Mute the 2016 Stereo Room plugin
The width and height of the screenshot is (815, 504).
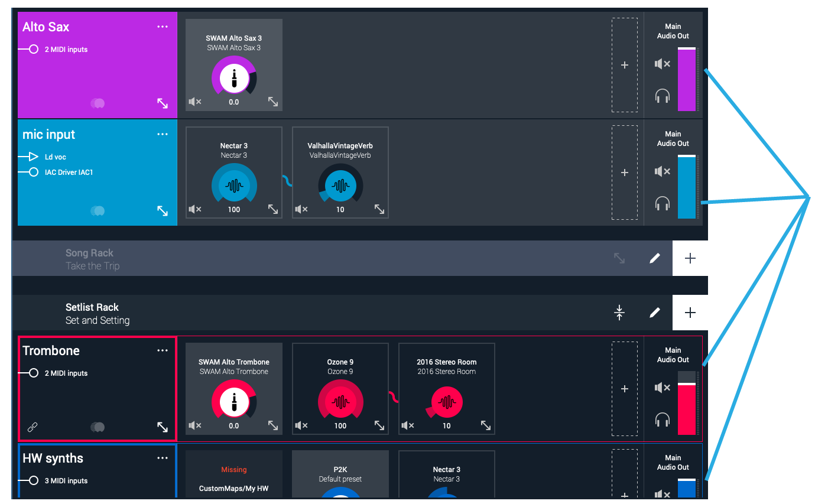tap(408, 425)
